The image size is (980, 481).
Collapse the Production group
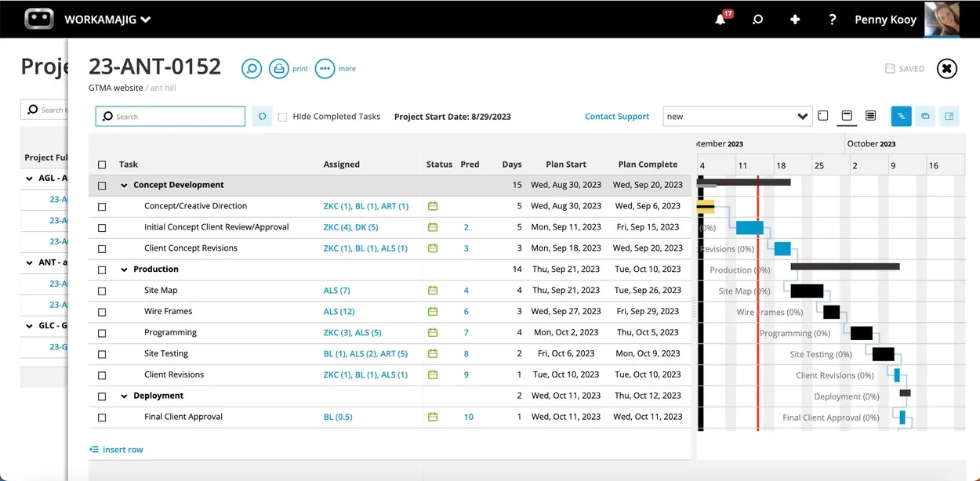pos(124,269)
